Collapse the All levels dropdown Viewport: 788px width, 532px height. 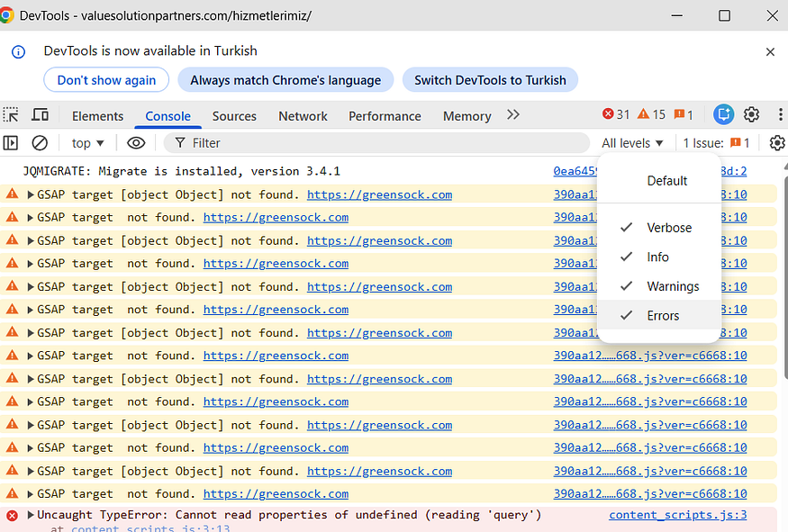click(x=632, y=143)
